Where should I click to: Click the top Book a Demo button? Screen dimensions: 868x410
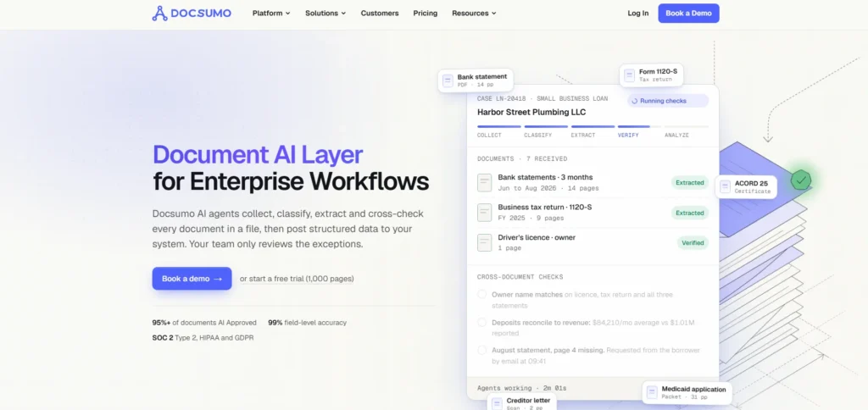(x=688, y=14)
